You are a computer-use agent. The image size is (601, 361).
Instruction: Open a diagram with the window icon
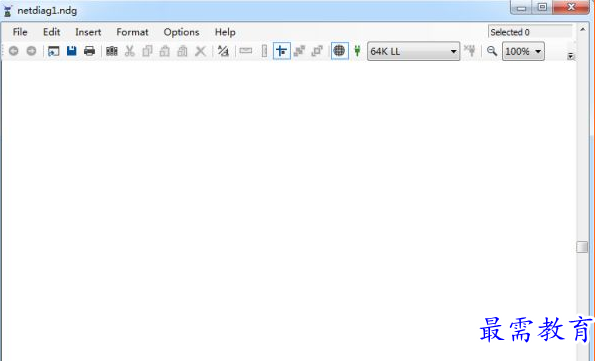click(54, 51)
